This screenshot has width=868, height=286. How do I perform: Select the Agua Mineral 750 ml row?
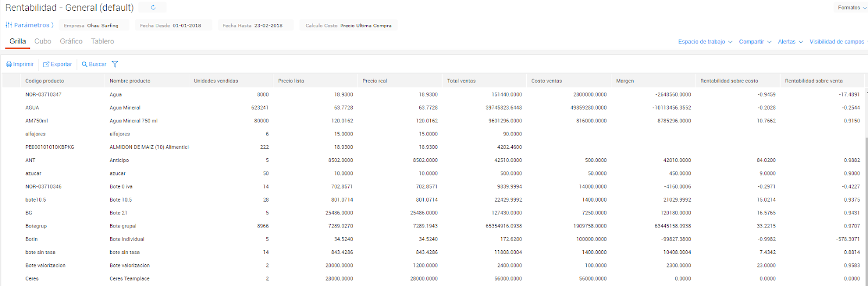133,121
